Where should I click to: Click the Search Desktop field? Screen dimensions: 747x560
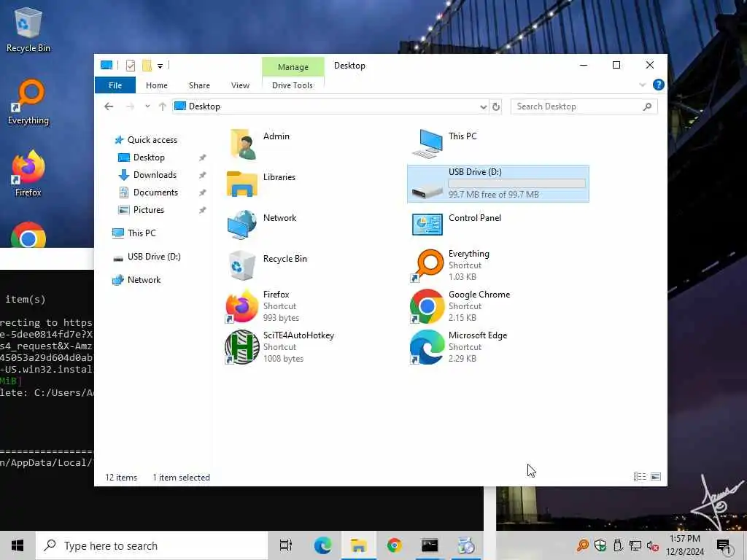tap(584, 106)
